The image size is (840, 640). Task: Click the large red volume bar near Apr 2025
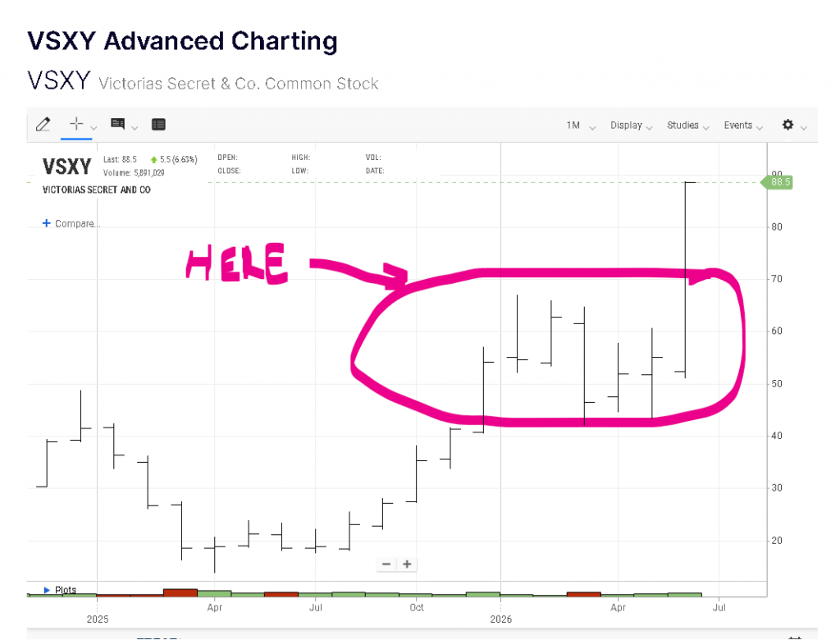(180, 592)
